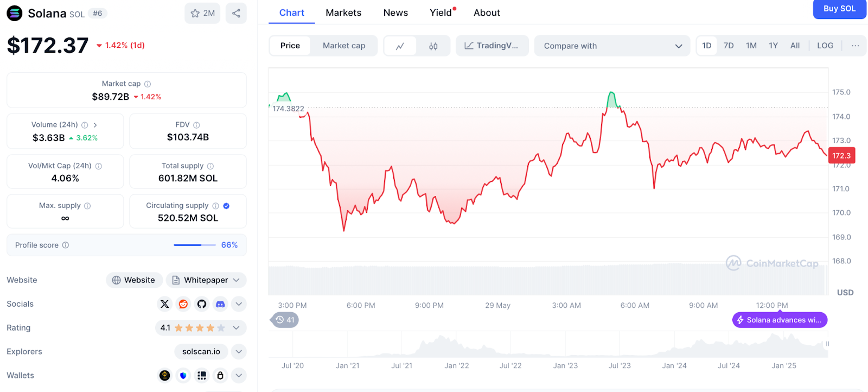868x392 pixels.
Task: Open Volume (24h) info icon
Action: coord(85,125)
